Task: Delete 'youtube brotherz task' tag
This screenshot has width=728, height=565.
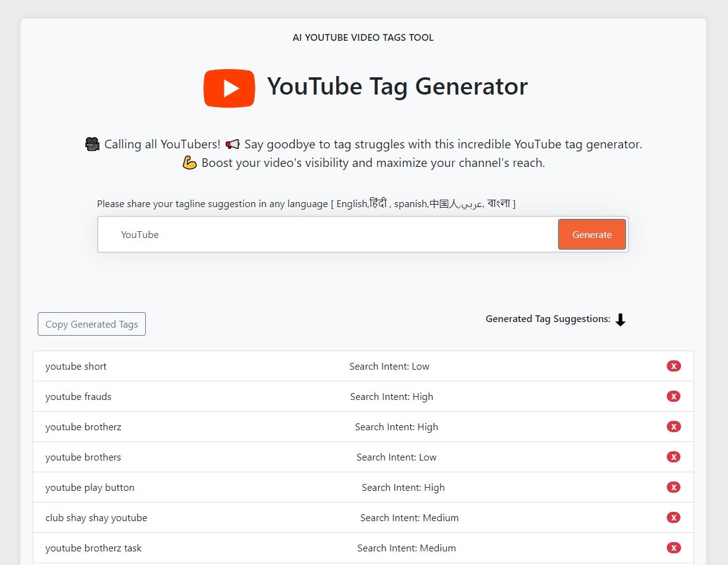Action: pyautogui.click(x=673, y=548)
